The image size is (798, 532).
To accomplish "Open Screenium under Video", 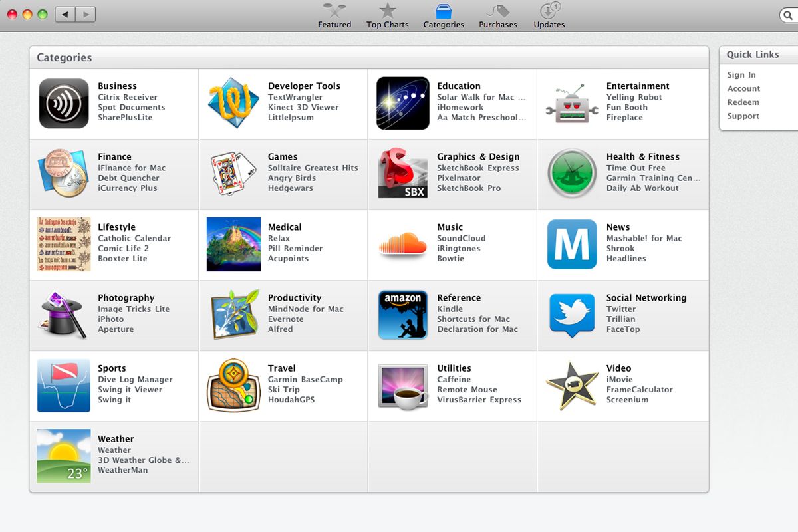I will point(628,400).
